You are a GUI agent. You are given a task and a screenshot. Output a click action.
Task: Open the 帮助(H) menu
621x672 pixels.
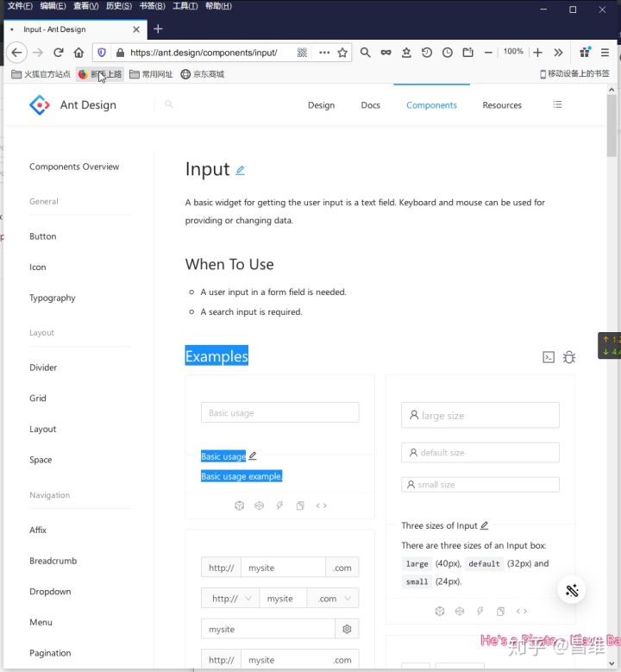(218, 6)
